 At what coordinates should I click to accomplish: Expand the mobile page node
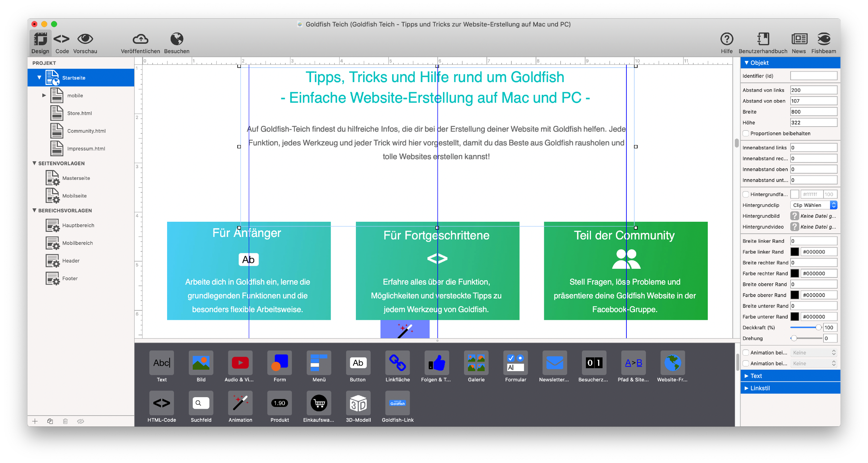tap(44, 95)
